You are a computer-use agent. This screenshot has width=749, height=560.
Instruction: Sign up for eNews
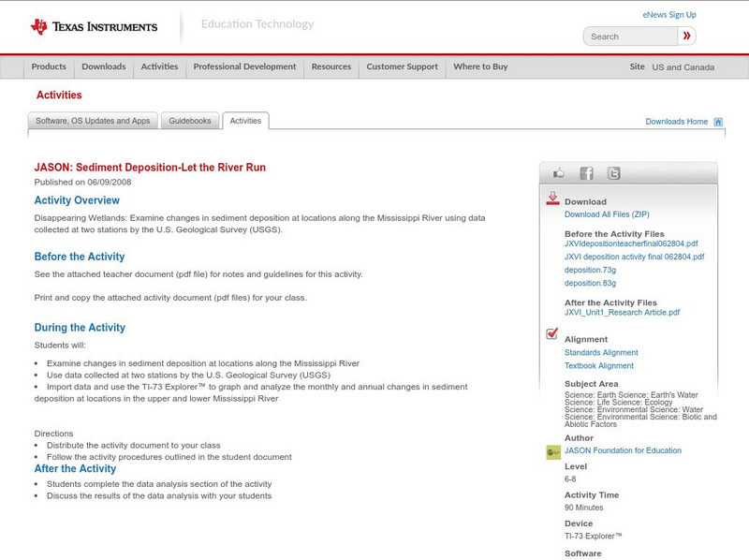[668, 14]
